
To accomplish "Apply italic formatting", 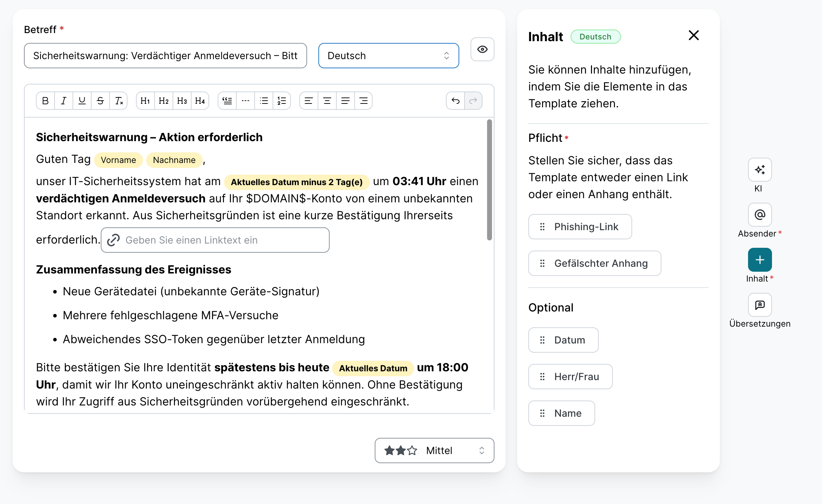I will click(64, 101).
